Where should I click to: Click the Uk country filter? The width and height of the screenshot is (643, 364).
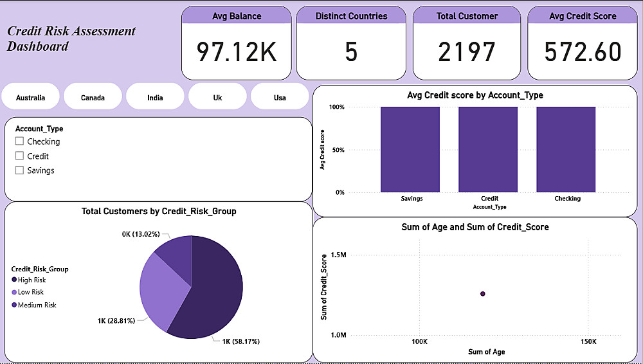tap(217, 97)
